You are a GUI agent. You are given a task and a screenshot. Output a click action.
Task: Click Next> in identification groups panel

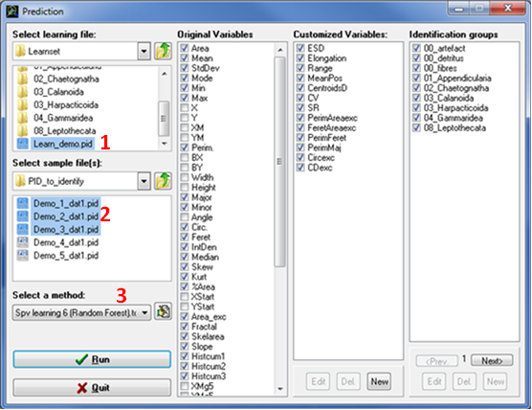coord(492,360)
